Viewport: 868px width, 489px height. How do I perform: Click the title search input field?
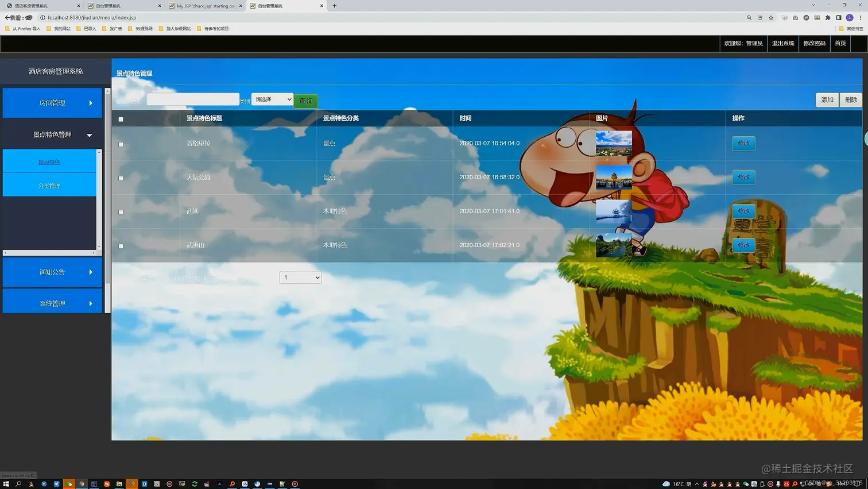coord(193,99)
